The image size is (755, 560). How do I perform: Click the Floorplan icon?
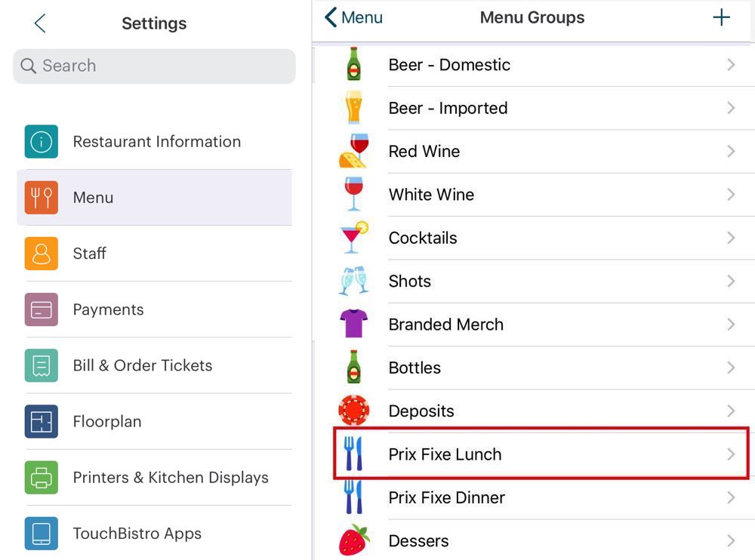pyautogui.click(x=41, y=421)
